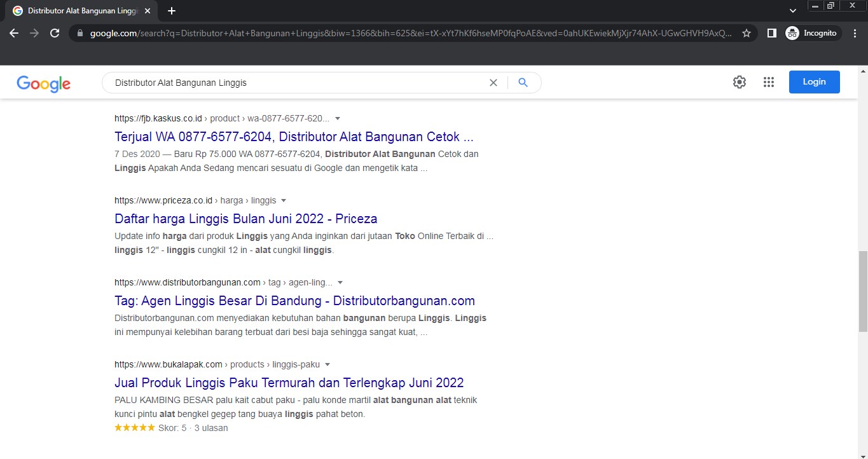Open the Terjual WA 0877-6577-6204 result
The height and width of the screenshot is (459, 868).
pyautogui.click(x=294, y=137)
